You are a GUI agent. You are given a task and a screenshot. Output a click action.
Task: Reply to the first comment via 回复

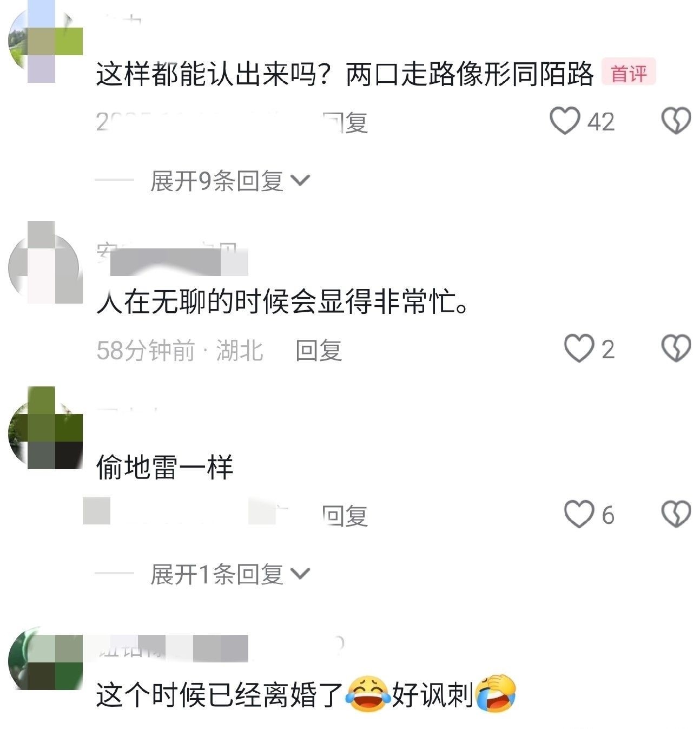[x=345, y=122]
